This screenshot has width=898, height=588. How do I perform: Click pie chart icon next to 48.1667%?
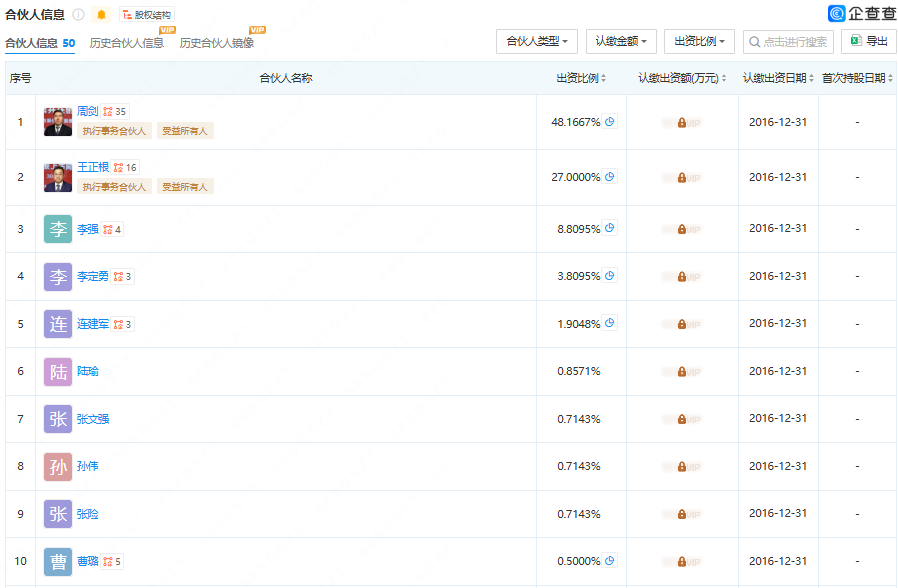point(610,121)
